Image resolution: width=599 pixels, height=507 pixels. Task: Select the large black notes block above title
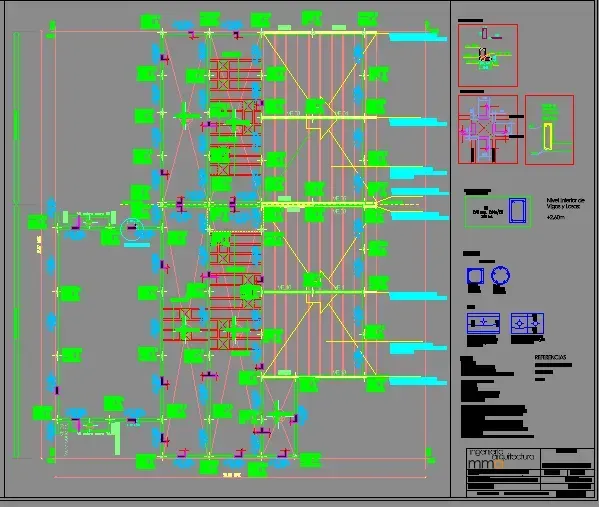[x=496, y=421]
